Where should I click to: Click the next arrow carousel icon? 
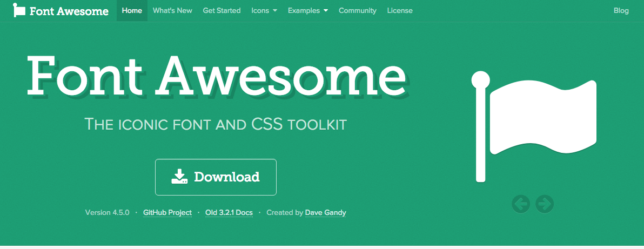[x=545, y=204]
